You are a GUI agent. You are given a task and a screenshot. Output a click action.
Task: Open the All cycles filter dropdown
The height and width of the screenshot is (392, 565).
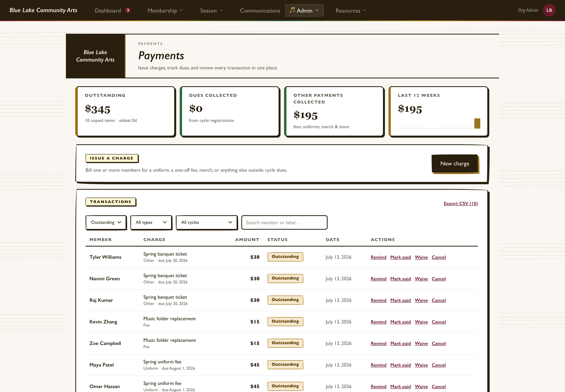coord(207,222)
